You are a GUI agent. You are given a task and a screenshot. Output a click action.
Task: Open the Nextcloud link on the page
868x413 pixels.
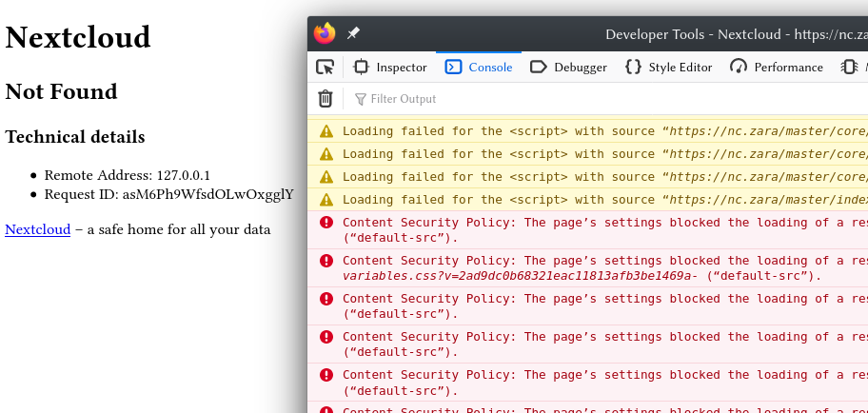click(x=38, y=229)
